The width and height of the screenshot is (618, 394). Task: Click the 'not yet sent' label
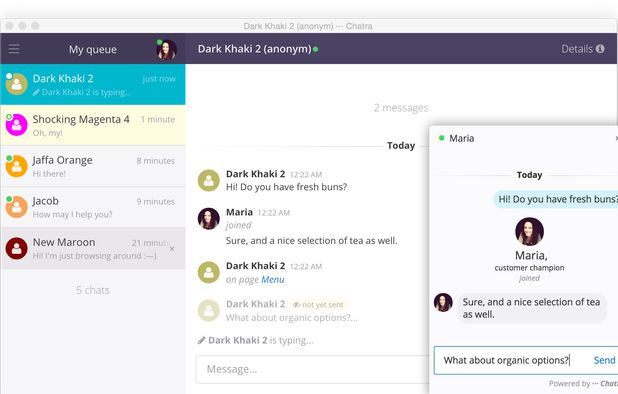[322, 305]
